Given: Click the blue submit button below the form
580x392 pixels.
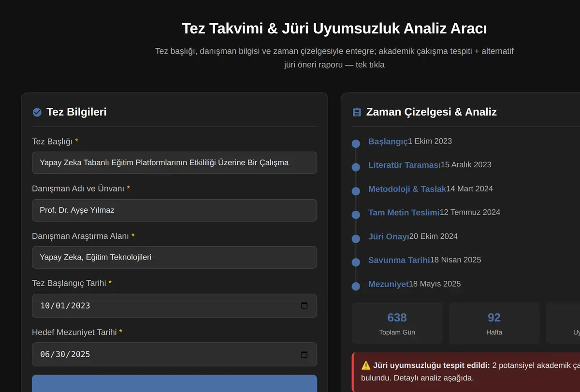Looking at the screenshot, I should [x=174, y=383].
